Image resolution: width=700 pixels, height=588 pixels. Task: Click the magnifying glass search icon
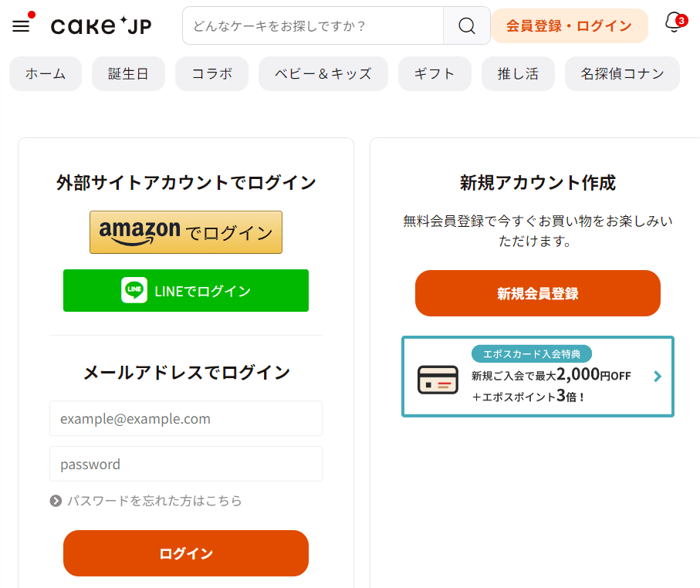(466, 26)
